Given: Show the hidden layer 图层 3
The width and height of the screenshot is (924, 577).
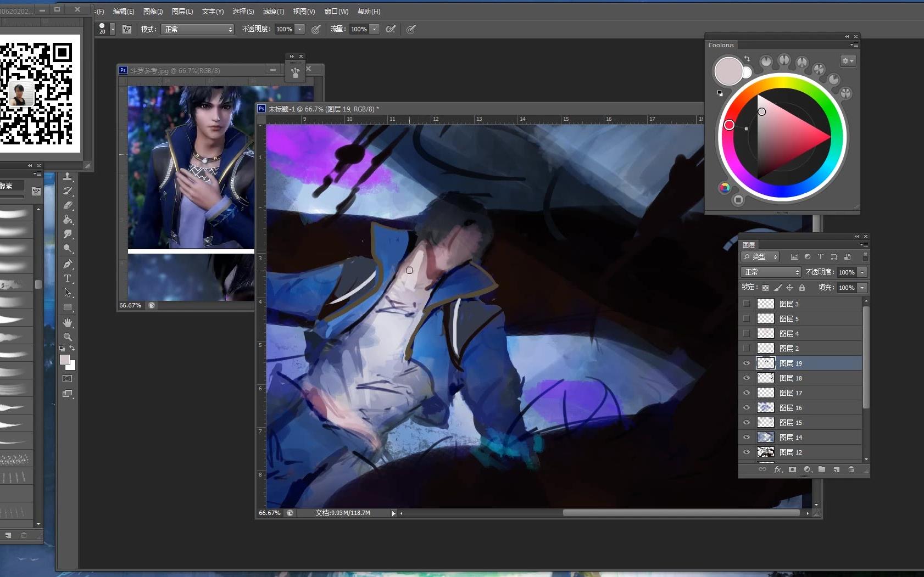Looking at the screenshot, I should [x=747, y=304].
